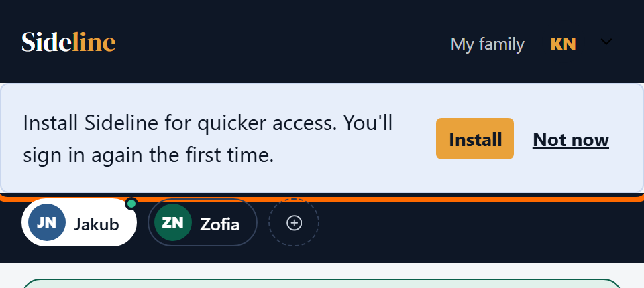This screenshot has height=288, width=644.
Task: Click the orange highlight bar under the banner
Action: pyautogui.click(x=322, y=199)
